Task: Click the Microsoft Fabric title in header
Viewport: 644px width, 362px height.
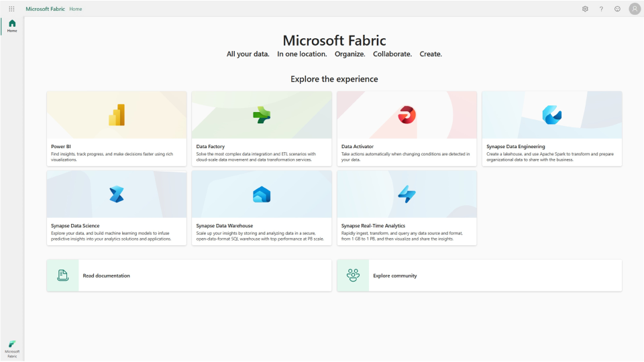Action: (x=45, y=9)
